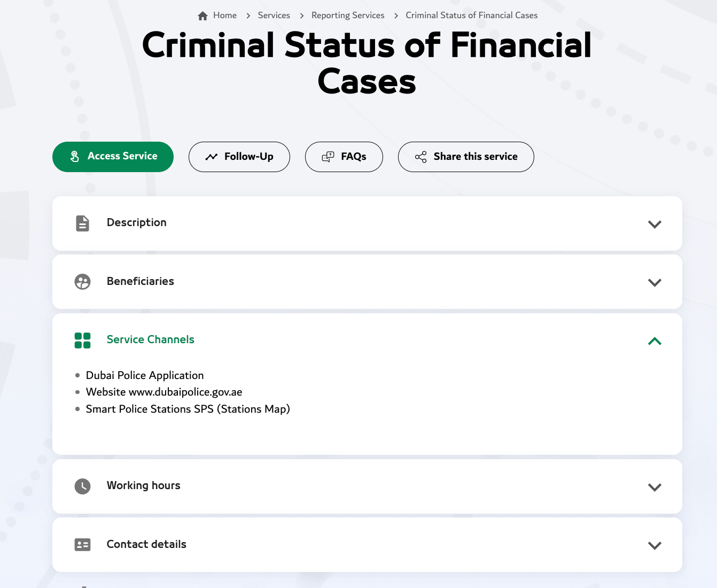Click the document icon beside Description
Image resolution: width=717 pixels, height=588 pixels.
pyautogui.click(x=82, y=223)
